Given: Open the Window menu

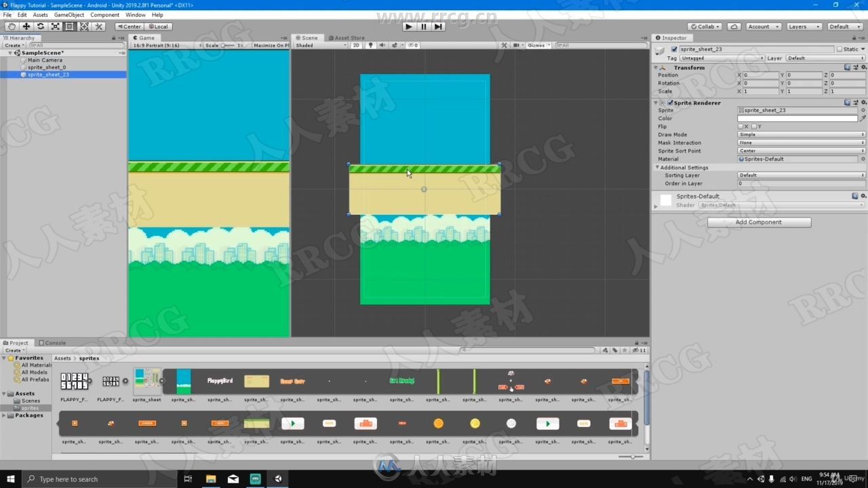Looking at the screenshot, I should 135,15.
